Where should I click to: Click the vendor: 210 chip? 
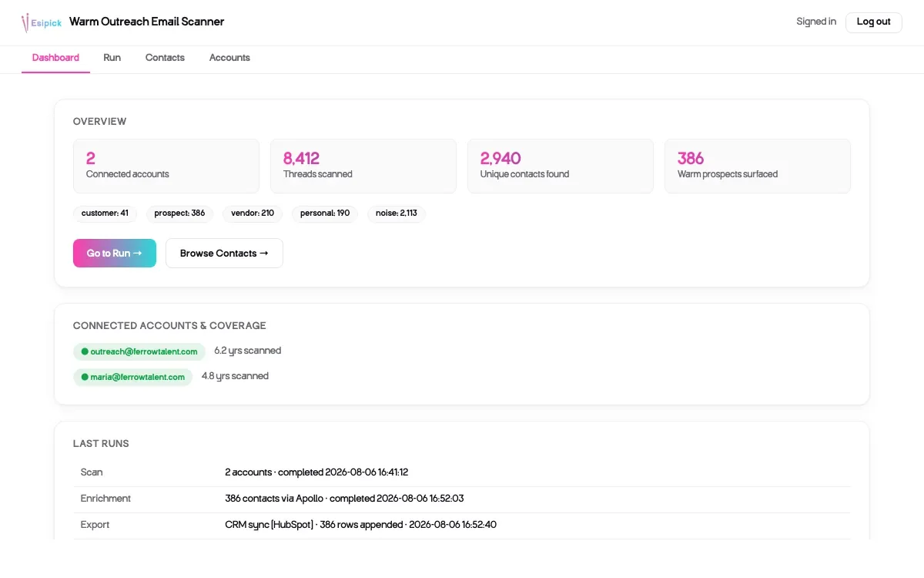[x=253, y=213]
